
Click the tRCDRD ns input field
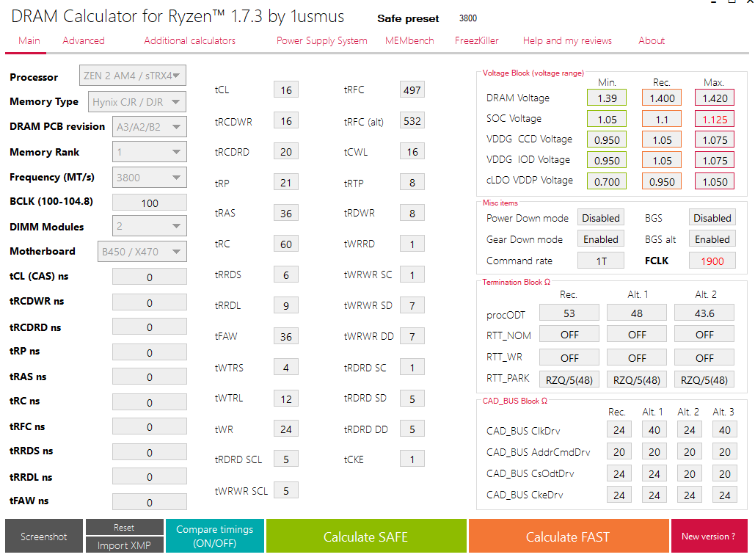(x=149, y=327)
